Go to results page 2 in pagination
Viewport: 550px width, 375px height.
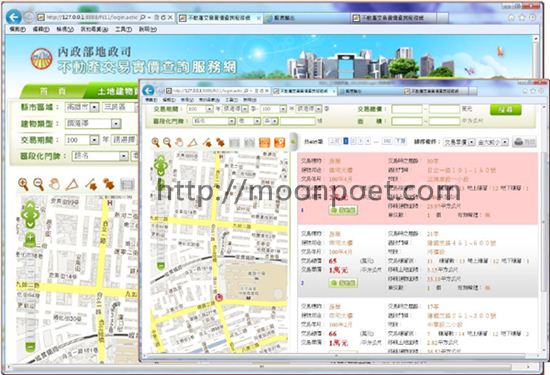click(353, 141)
